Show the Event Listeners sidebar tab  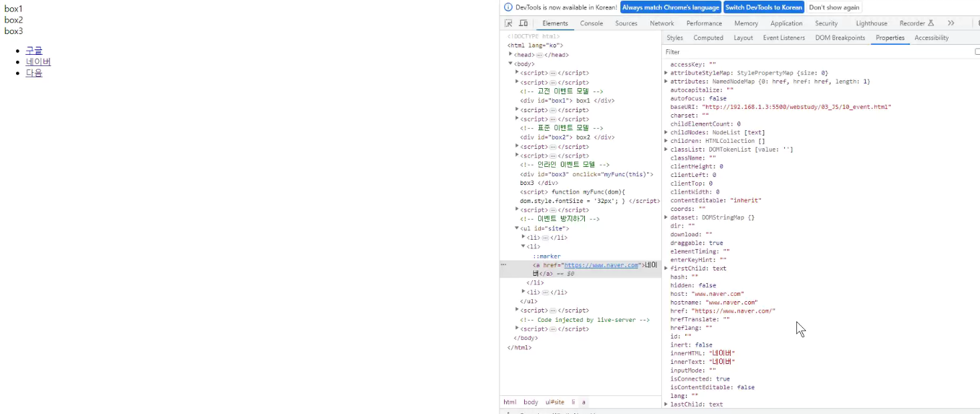pos(783,38)
